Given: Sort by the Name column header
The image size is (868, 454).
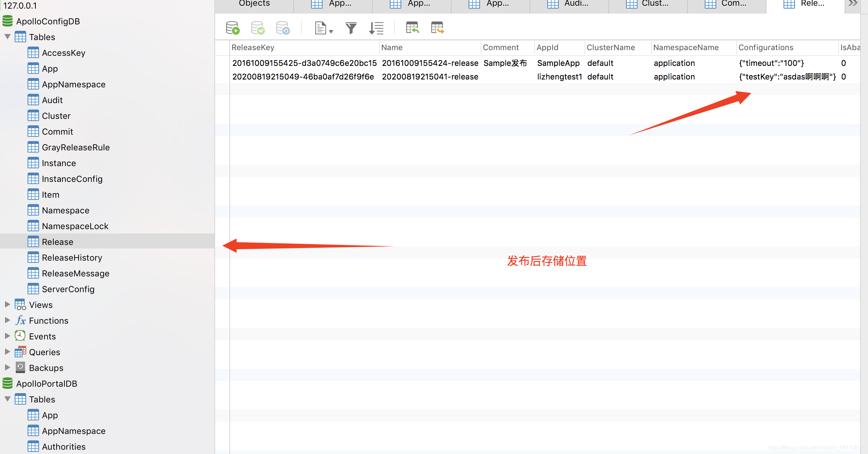Looking at the screenshot, I should click(x=430, y=47).
